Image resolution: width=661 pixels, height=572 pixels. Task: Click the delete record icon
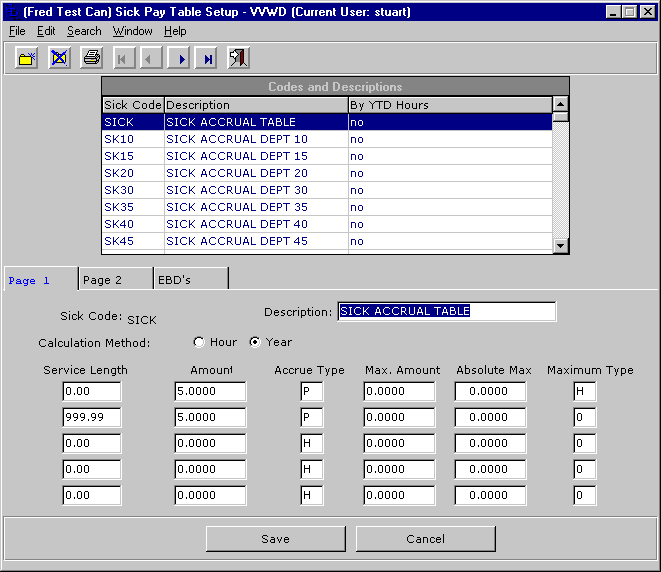[x=59, y=58]
